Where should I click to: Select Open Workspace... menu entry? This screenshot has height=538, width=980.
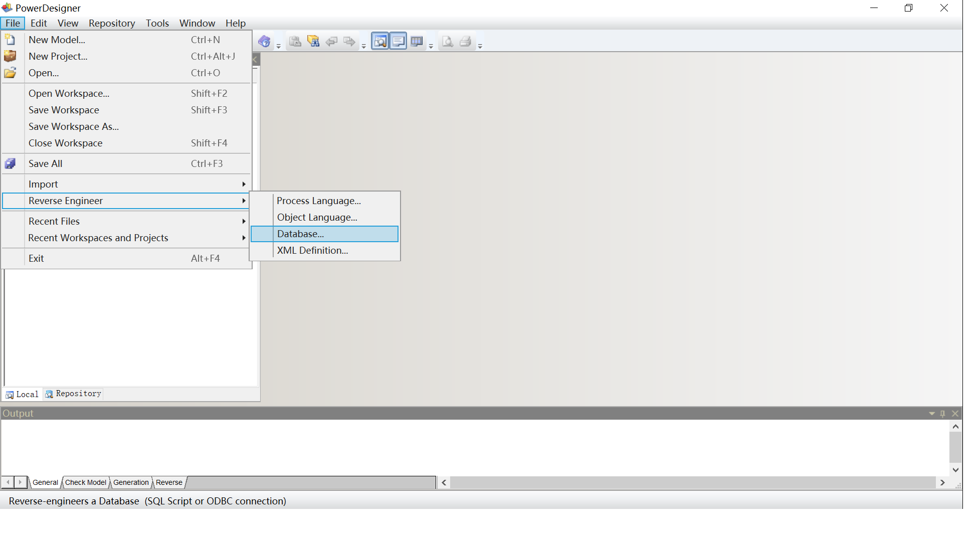126,93
